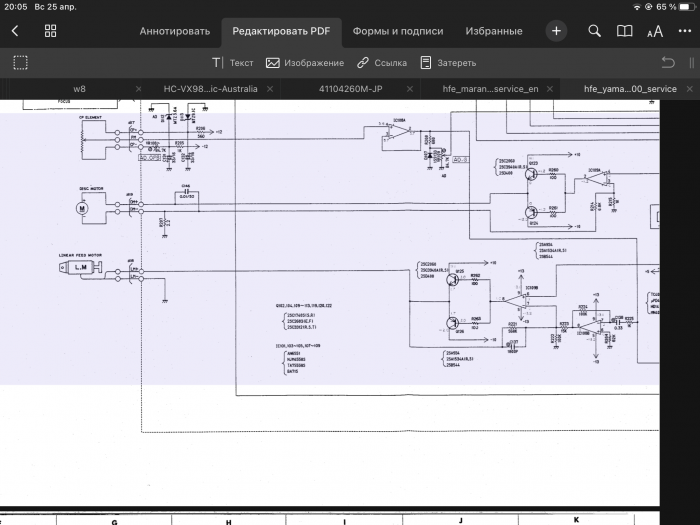Image resolution: width=700 pixels, height=525 pixels.
Task: Tap the Wi-Fi status icon
Action: pyautogui.click(x=637, y=7)
